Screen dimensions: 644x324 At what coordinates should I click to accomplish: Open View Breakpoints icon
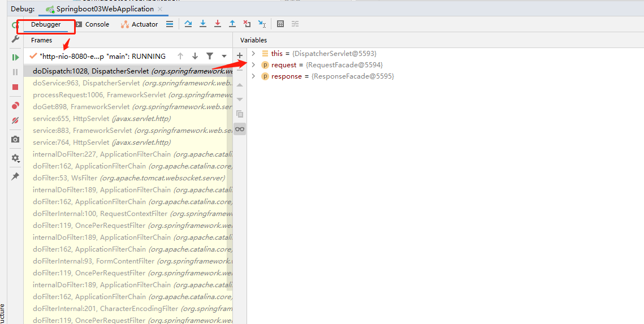[x=15, y=106]
